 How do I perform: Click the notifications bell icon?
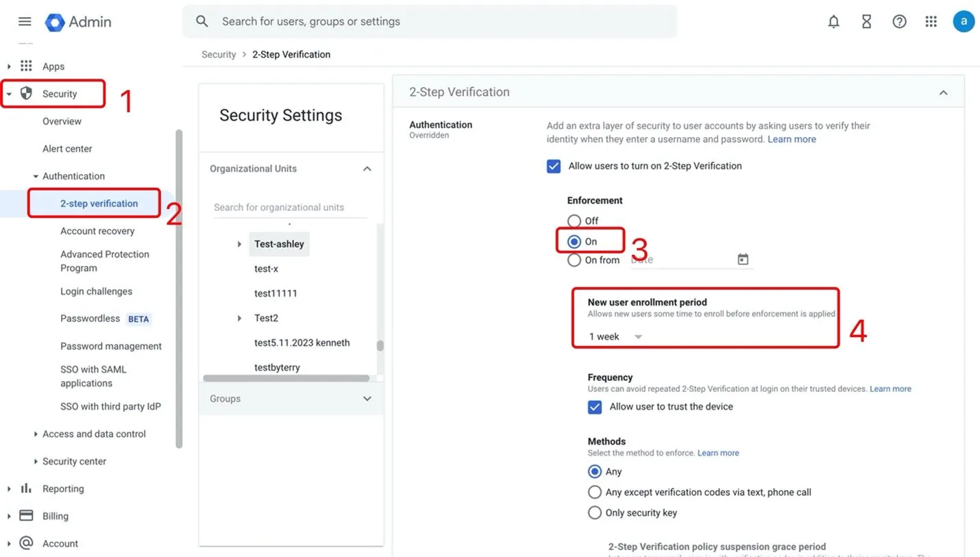(x=833, y=21)
